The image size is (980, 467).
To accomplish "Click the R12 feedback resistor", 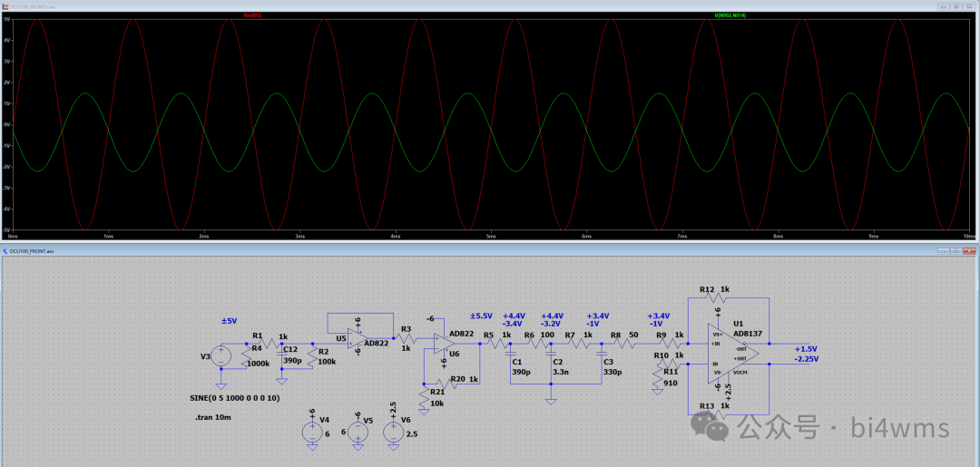I will point(718,297).
